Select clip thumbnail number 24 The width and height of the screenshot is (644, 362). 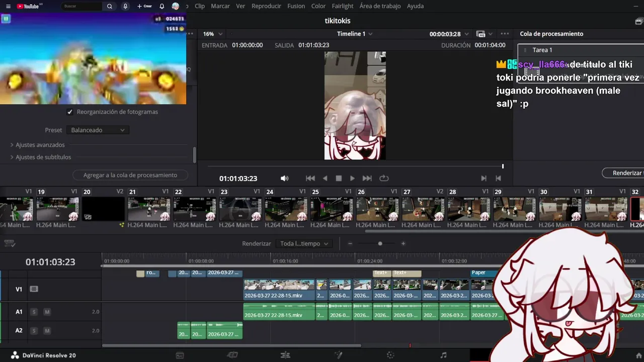coord(286,209)
